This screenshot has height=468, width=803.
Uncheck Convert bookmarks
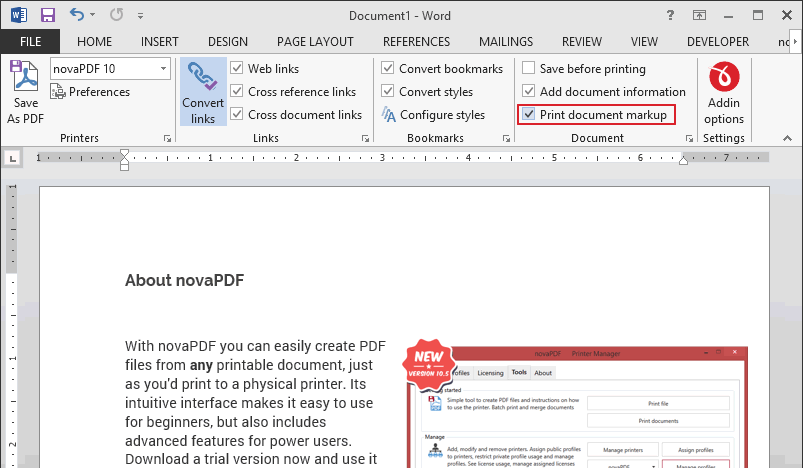pyautogui.click(x=388, y=68)
